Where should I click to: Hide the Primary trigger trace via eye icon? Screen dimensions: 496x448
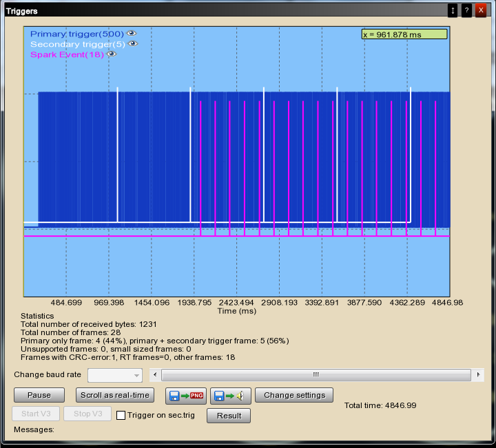click(131, 33)
